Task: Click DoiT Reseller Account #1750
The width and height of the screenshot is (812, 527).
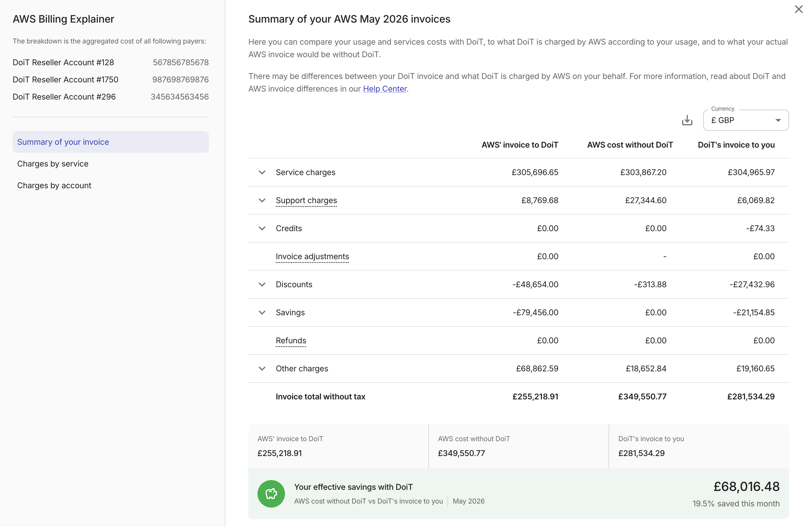Action: coord(65,80)
